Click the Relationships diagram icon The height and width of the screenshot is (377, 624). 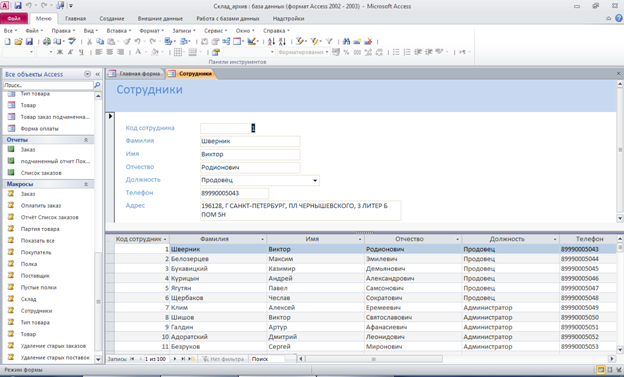coord(226,41)
